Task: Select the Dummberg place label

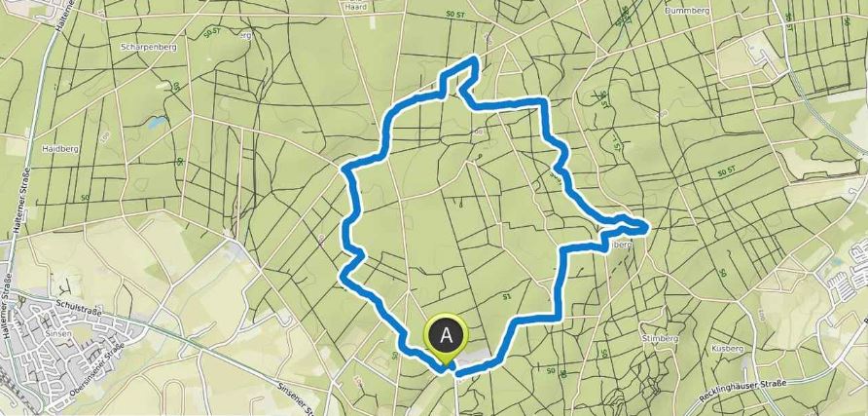Action: (686, 11)
